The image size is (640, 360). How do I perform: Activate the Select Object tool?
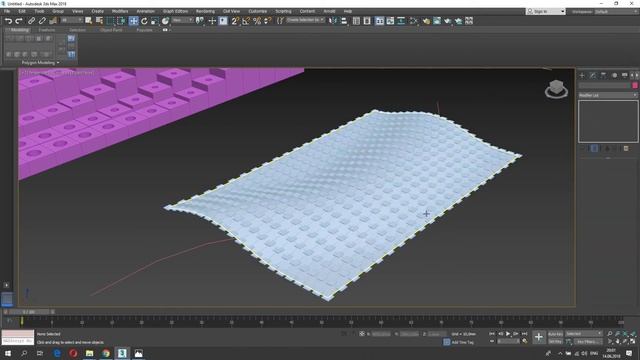89,21
